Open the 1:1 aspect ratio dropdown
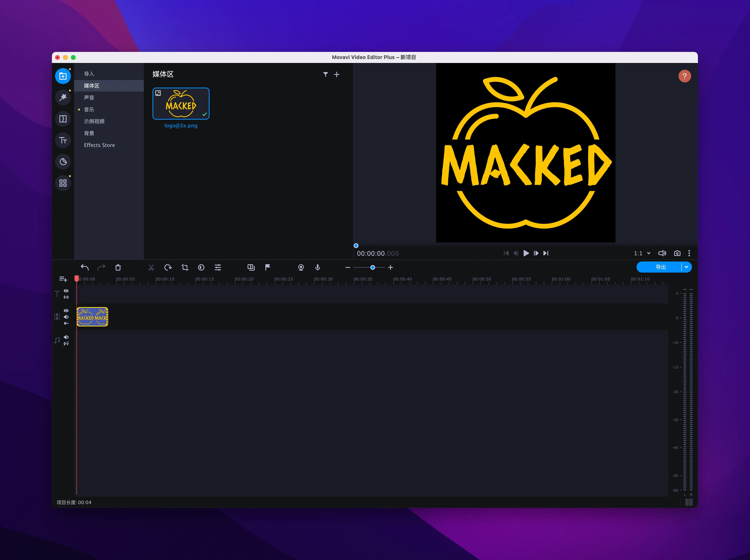Viewport: 750px width, 560px height. (x=642, y=253)
